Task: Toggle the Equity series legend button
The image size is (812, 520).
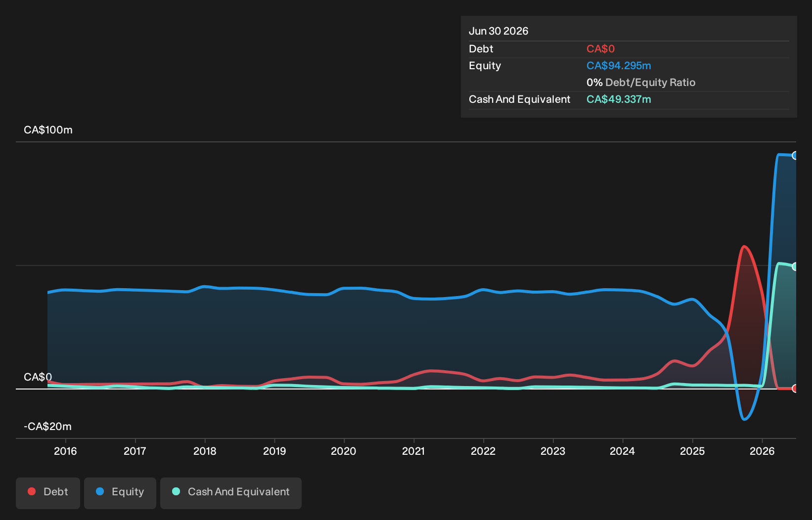Action: point(120,493)
